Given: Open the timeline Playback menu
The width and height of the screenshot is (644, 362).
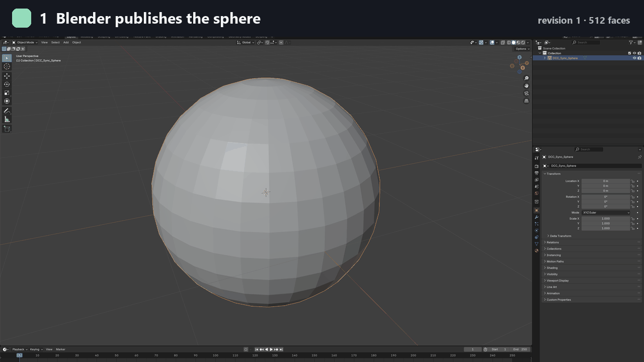Looking at the screenshot, I should (19, 349).
